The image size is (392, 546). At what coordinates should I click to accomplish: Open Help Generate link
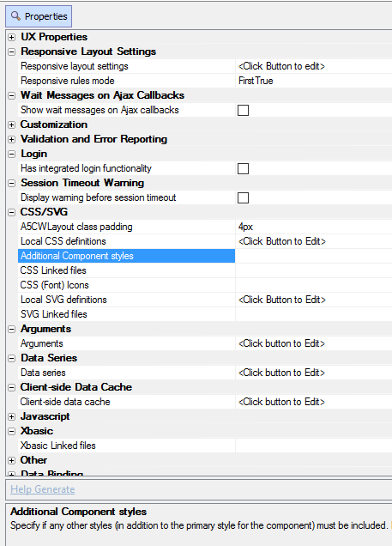point(42,489)
